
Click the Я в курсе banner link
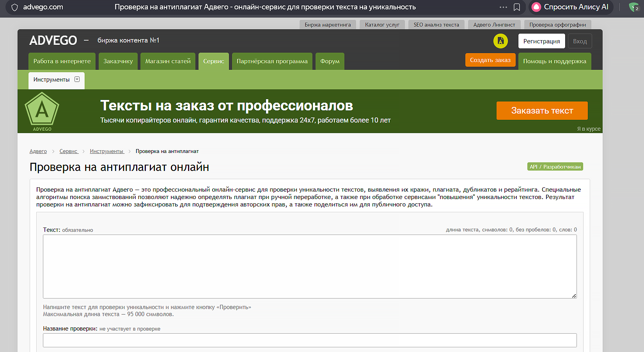(x=589, y=129)
